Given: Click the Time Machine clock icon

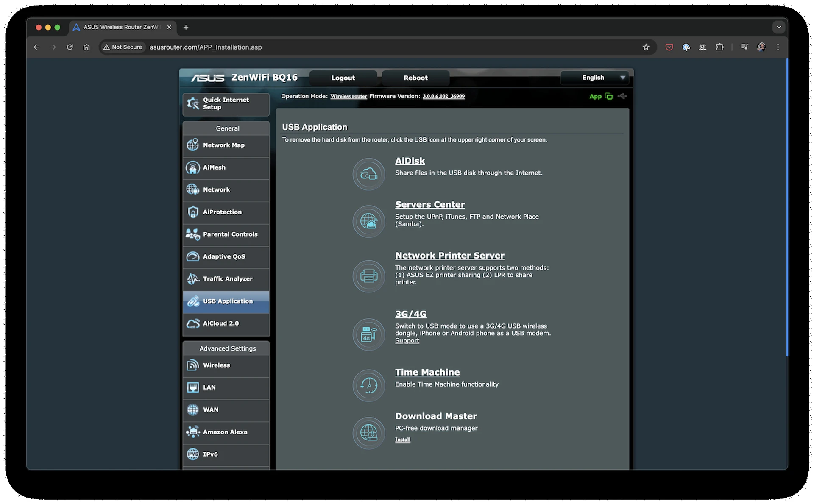Looking at the screenshot, I should point(368,385).
